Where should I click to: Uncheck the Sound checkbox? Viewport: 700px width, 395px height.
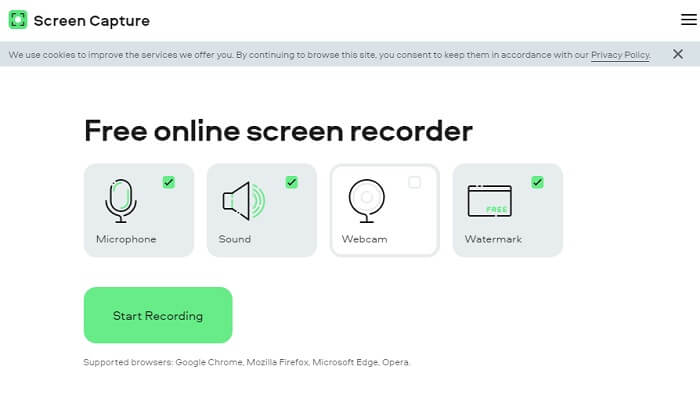(292, 182)
